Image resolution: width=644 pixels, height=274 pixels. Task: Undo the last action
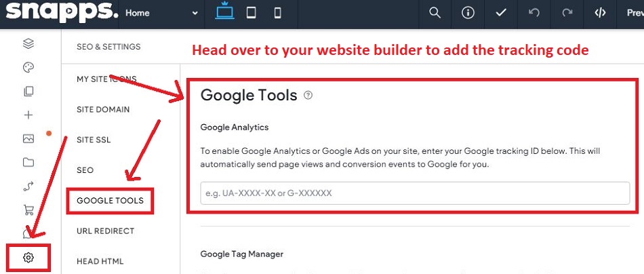tap(534, 13)
